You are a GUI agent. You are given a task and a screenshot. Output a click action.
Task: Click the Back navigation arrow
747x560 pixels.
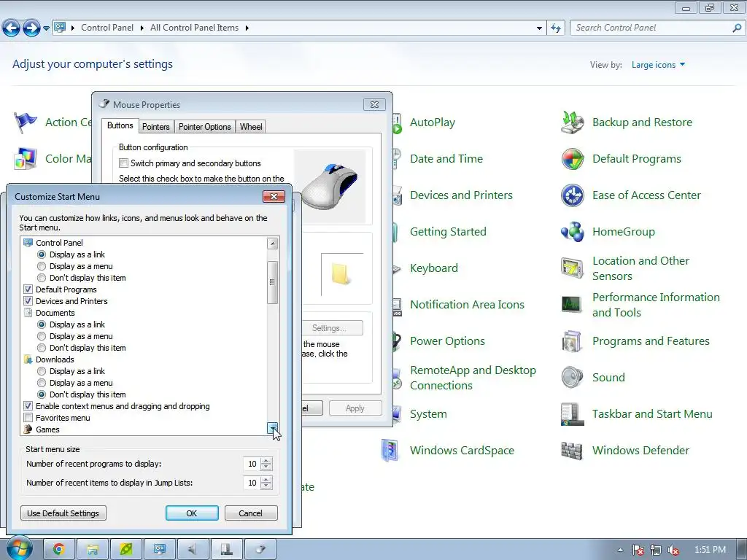click(12, 28)
